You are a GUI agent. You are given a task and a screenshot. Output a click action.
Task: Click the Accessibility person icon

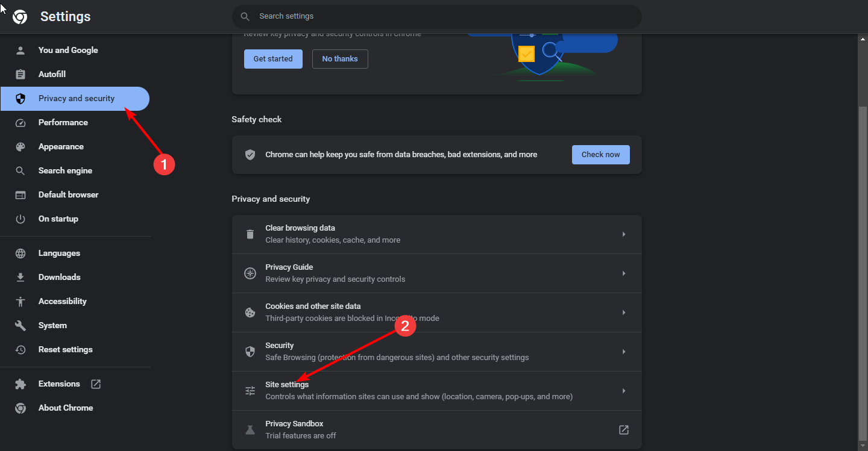coord(20,301)
